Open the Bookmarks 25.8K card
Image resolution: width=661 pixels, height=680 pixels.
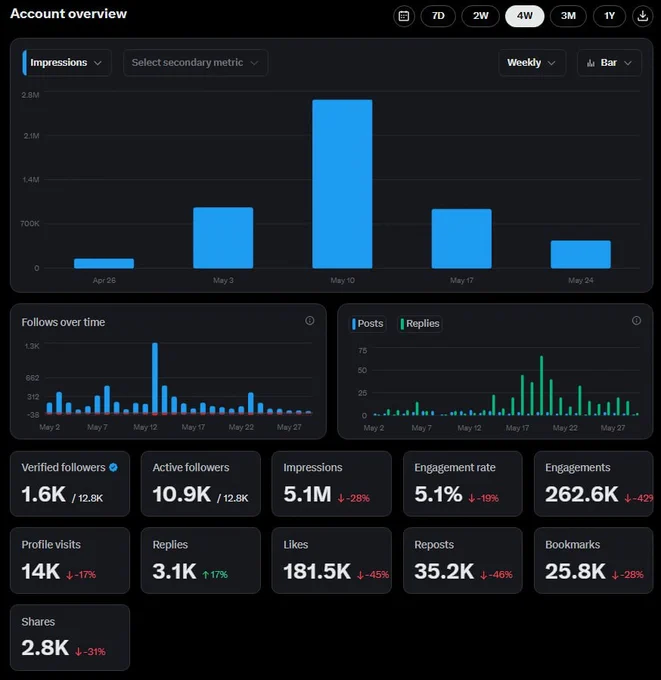point(594,560)
